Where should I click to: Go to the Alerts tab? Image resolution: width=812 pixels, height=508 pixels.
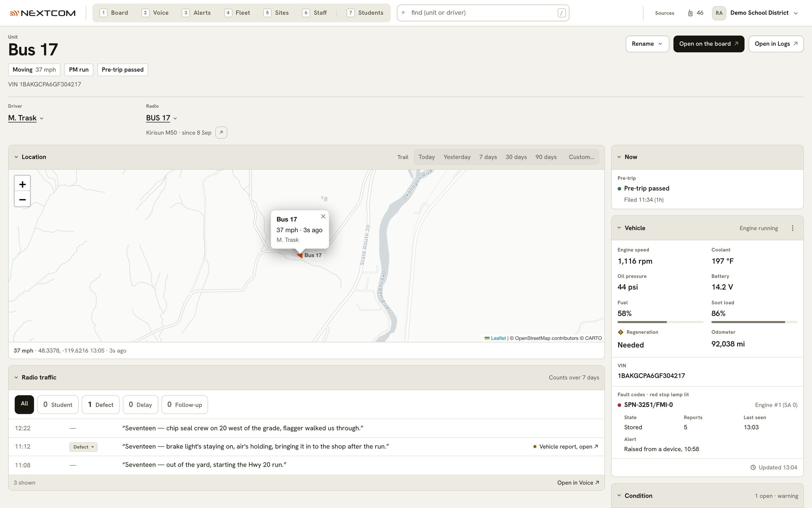197,13
